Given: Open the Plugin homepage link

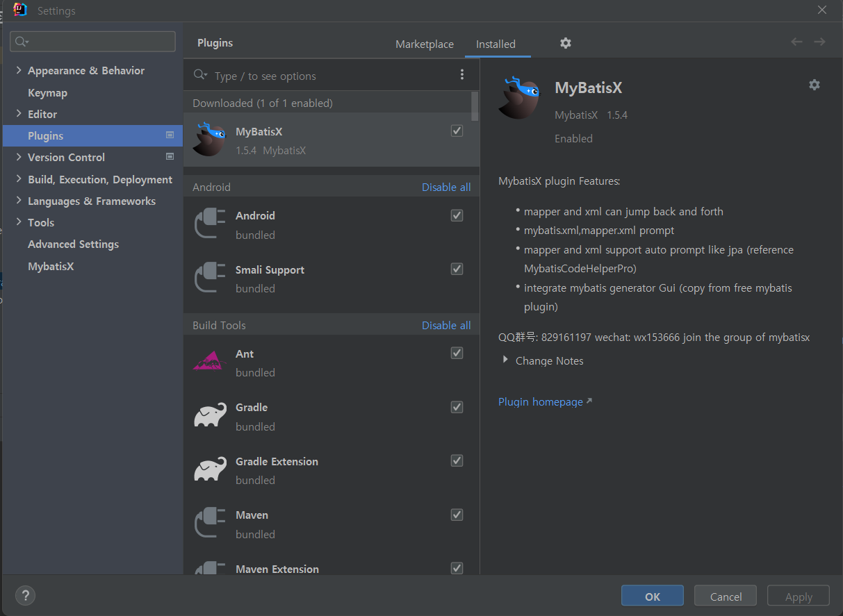Looking at the screenshot, I should [545, 401].
